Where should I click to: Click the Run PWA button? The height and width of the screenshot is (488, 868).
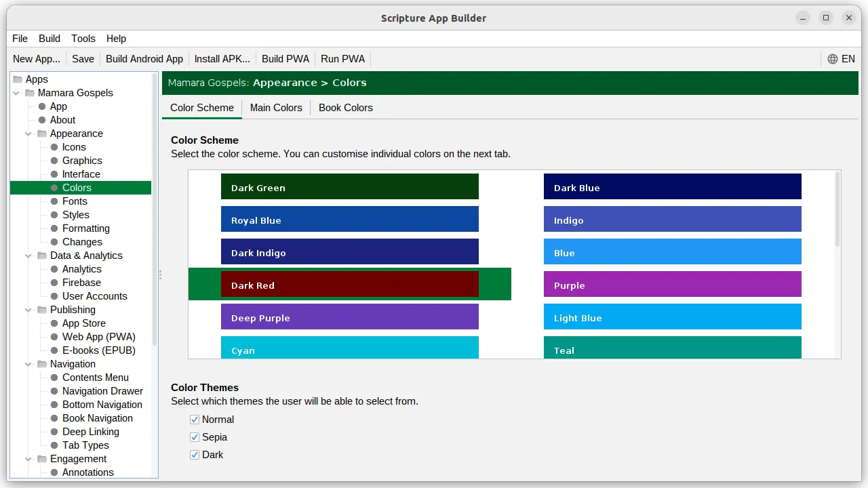coord(343,59)
